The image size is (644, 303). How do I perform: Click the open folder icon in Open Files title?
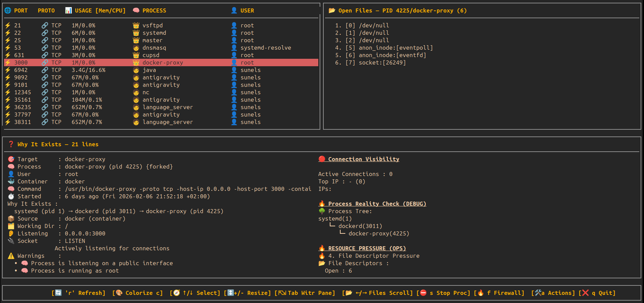(x=332, y=10)
